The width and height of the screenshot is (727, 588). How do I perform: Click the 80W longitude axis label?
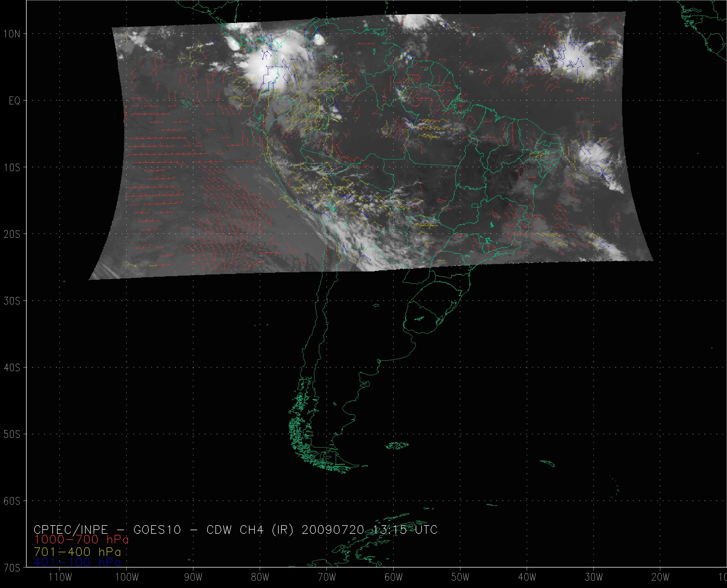pyautogui.click(x=260, y=577)
